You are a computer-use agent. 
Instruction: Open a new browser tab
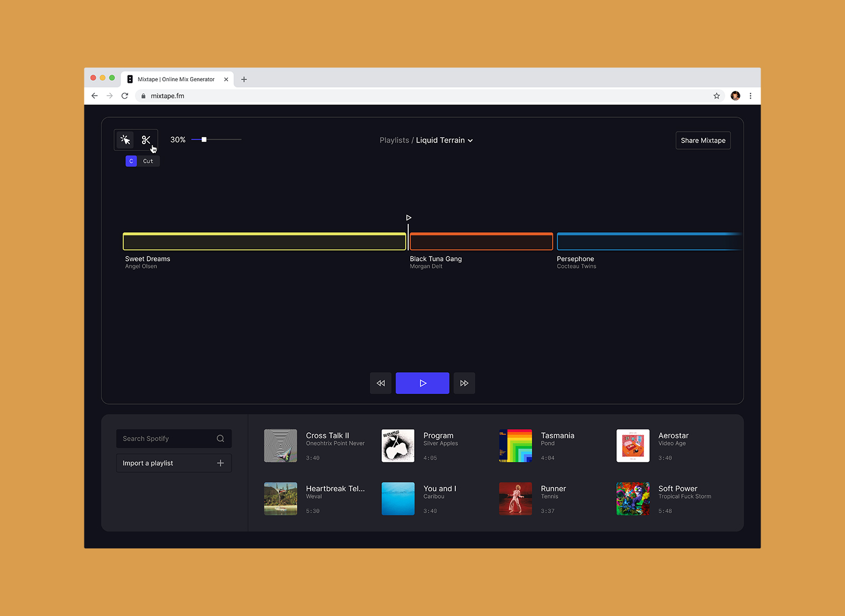click(244, 79)
